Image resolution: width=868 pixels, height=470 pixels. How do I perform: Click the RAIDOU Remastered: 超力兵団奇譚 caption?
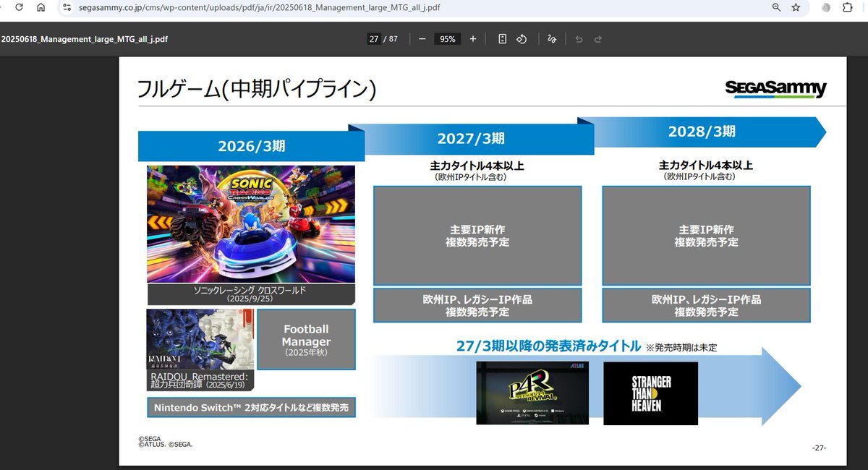coord(200,380)
